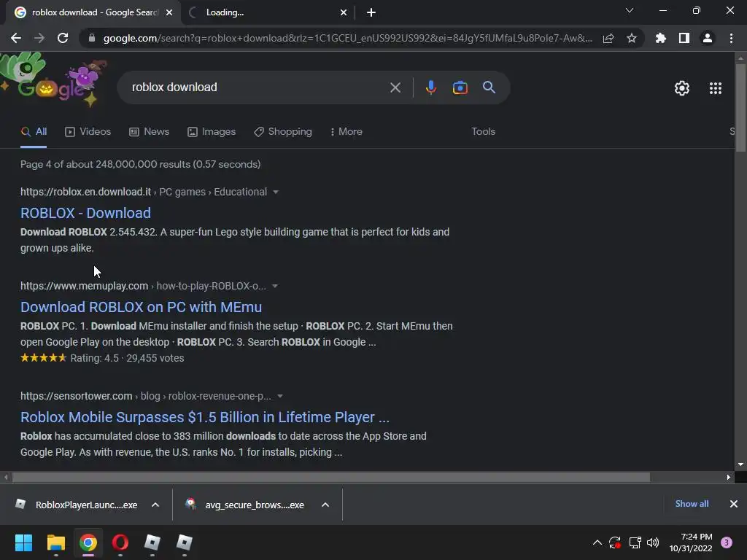Click the Halloween Google doodle logo
Screen dimensions: 747x560
coord(53,81)
